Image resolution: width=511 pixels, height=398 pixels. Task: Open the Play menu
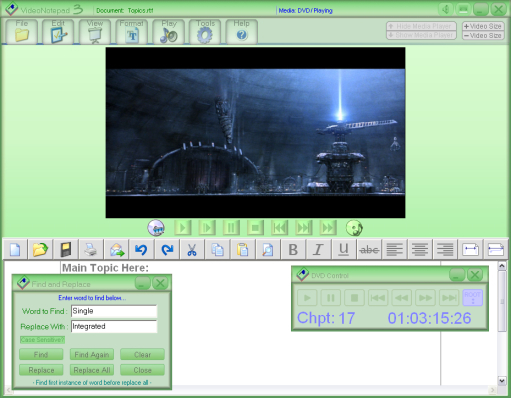click(168, 31)
